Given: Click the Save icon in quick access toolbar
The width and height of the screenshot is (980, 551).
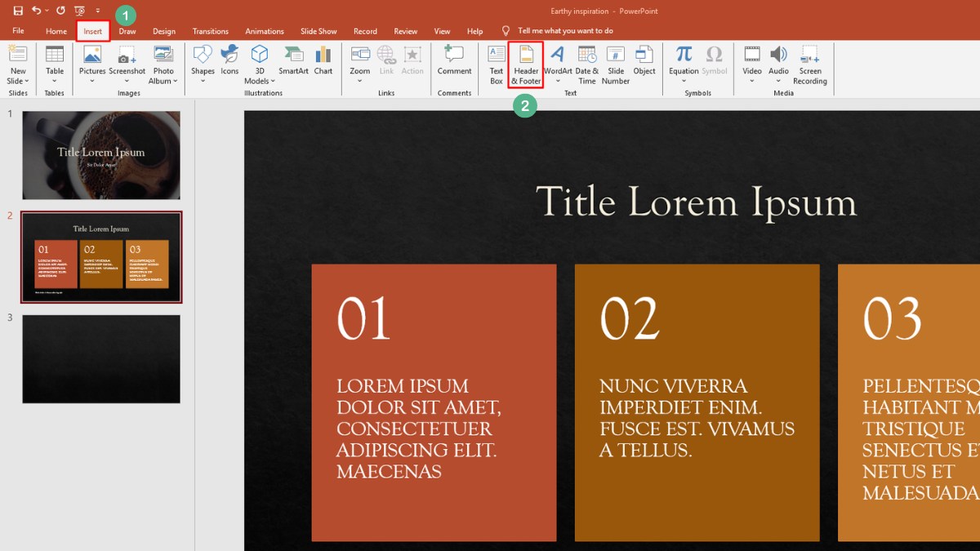Looking at the screenshot, I should pyautogui.click(x=18, y=11).
